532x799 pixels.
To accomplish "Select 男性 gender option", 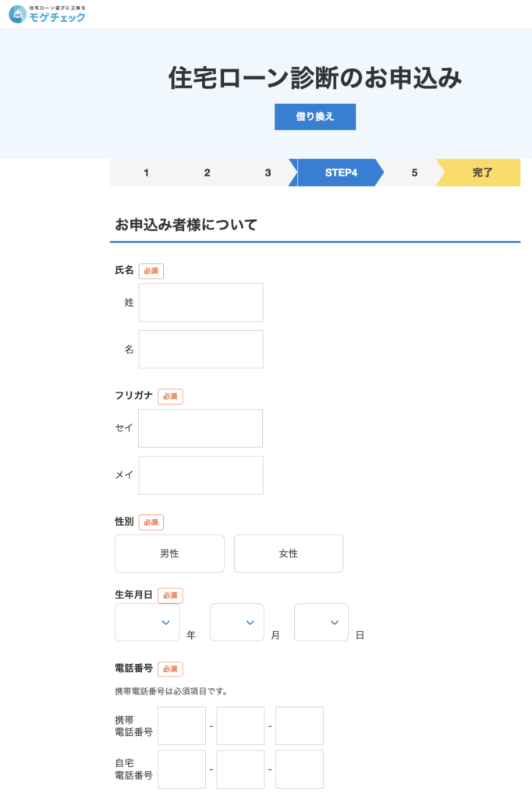I will (x=169, y=553).
